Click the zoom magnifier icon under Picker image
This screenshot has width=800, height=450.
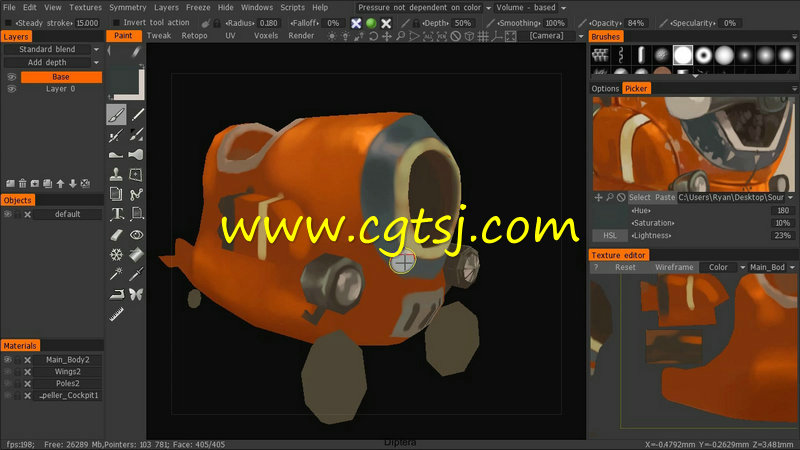coord(610,197)
